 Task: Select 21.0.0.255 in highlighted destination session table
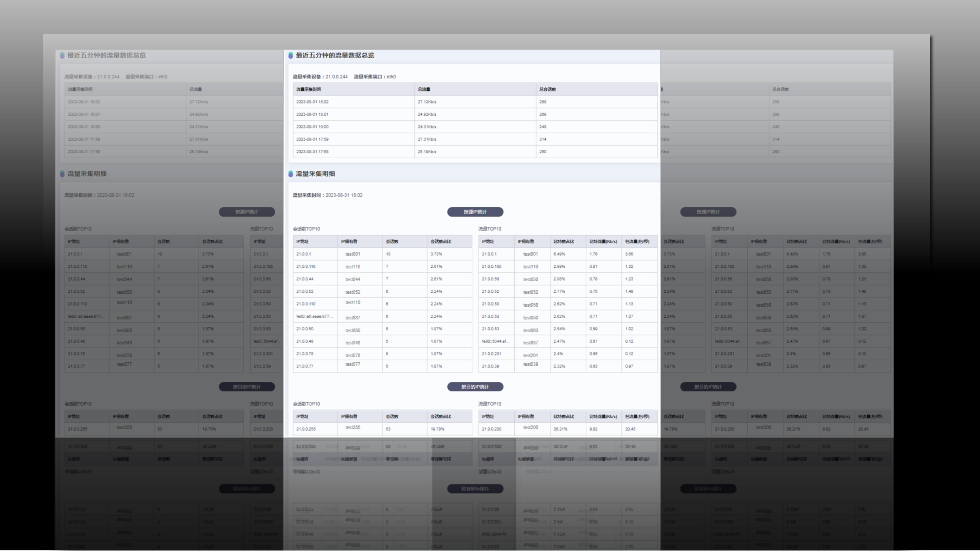306,429
